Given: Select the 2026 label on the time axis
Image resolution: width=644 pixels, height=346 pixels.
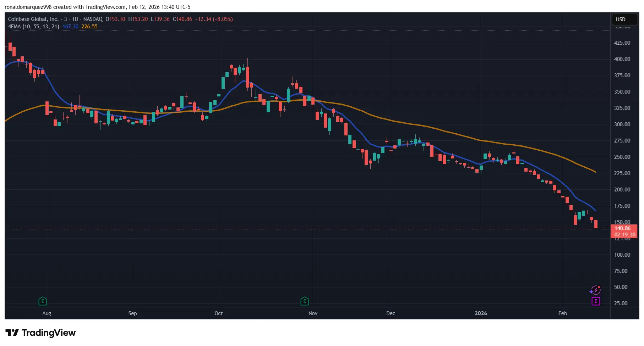Looking at the screenshot, I should [481, 313].
